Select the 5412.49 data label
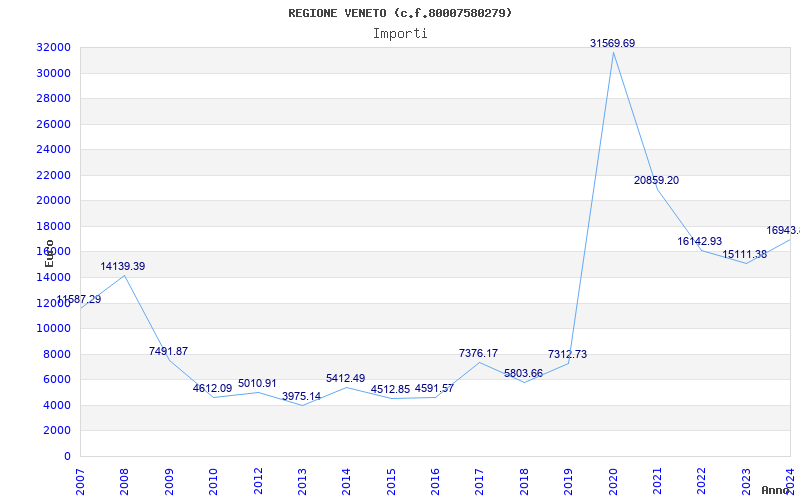Image resolution: width=800 pixels, height=500 pixels. click(x=345, y=378)
